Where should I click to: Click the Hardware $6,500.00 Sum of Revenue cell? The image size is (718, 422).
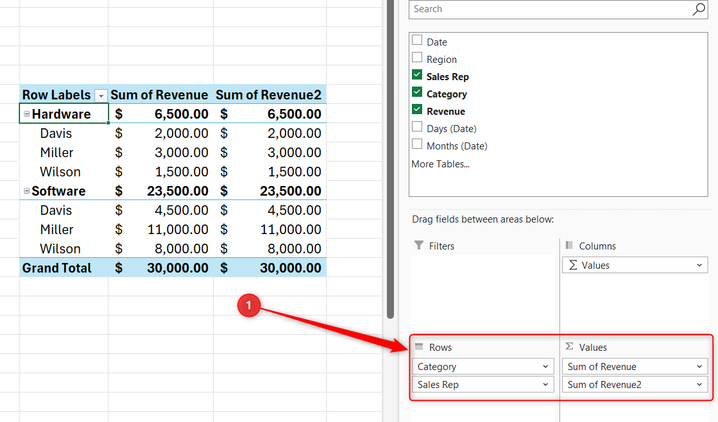pos(161,114)
